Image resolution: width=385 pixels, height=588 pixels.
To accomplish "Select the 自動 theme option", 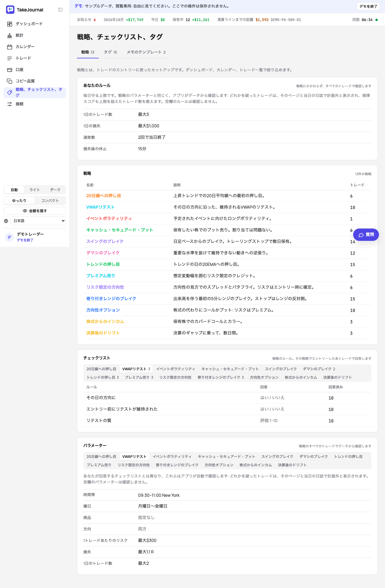I will click(14, 190).
